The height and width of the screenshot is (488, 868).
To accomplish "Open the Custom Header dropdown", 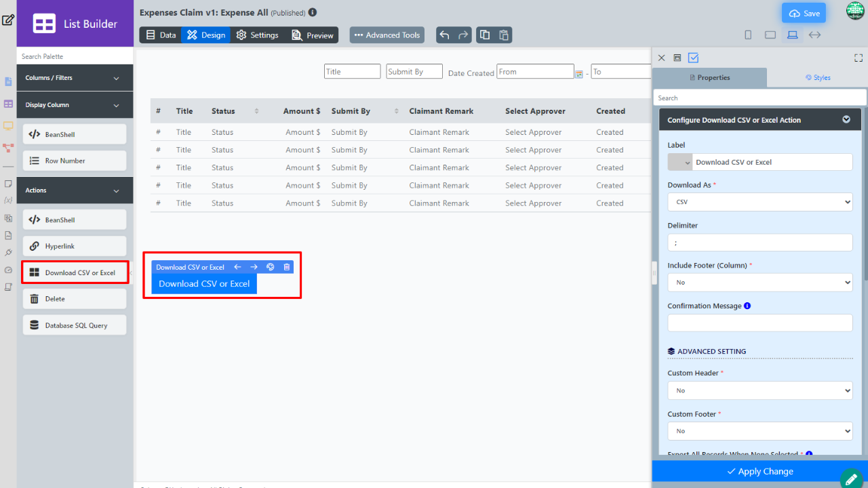I will point(759,390).
